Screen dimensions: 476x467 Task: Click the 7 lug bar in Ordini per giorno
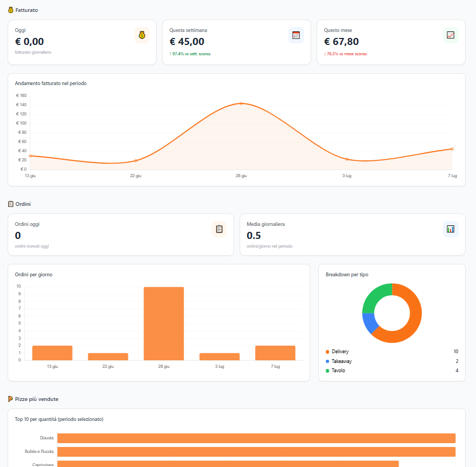click(x=275, y=353)
